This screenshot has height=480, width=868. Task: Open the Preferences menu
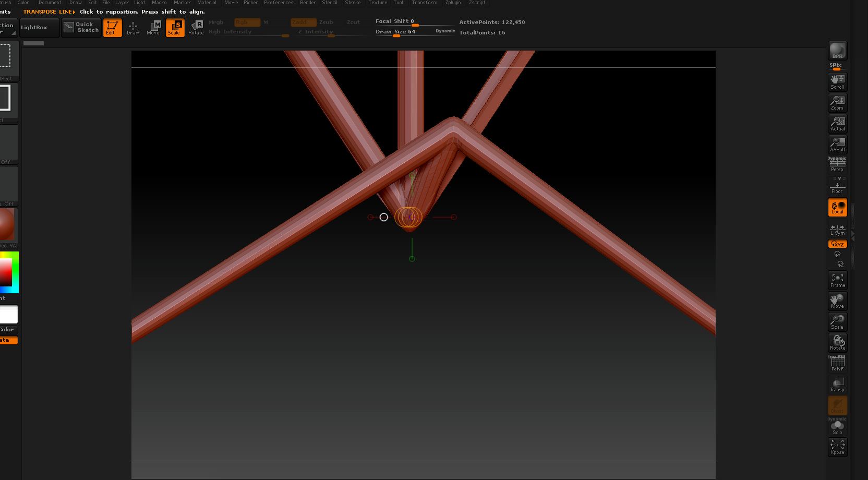click(x=278, y=3)
